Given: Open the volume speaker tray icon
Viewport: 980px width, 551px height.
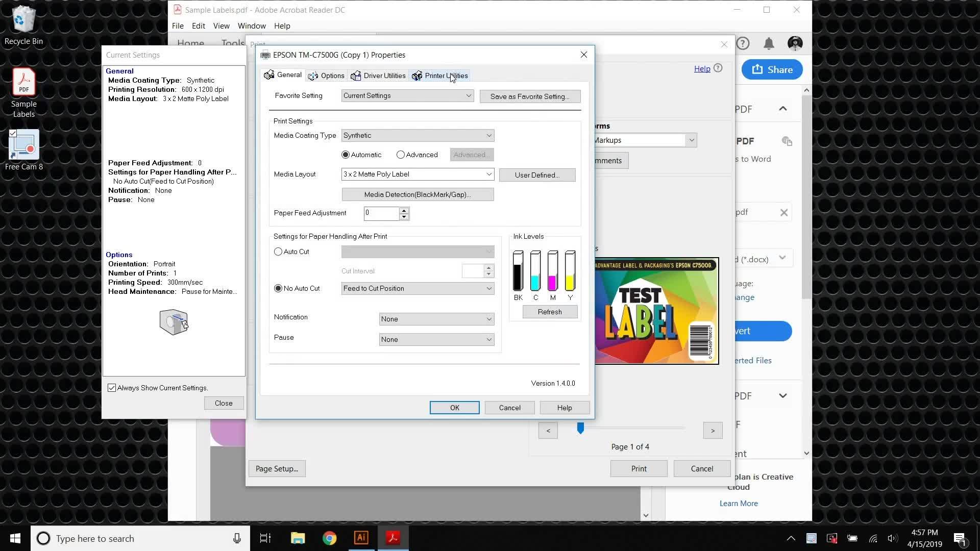Looking at the screenshot, I should pyautogui.click(x=892, y=538).
